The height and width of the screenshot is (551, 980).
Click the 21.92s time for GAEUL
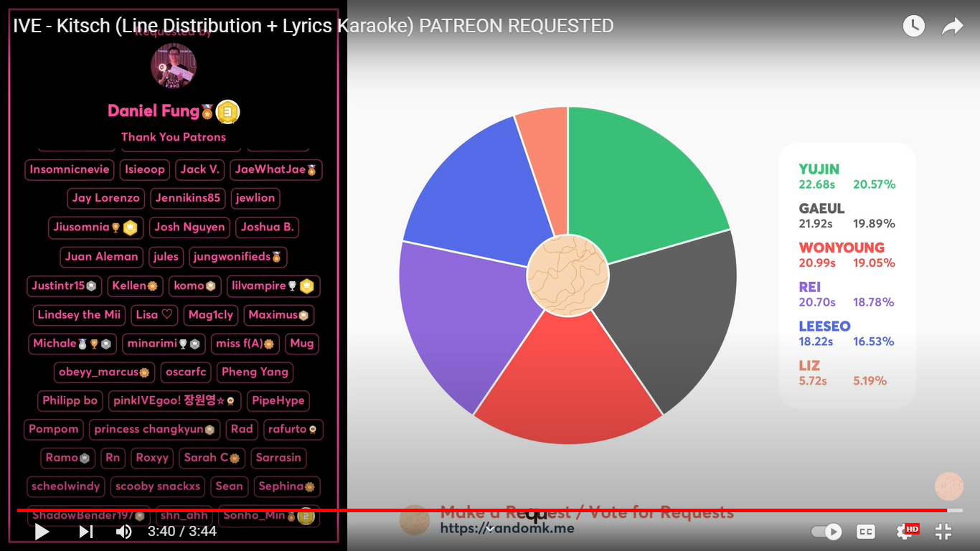816,224
